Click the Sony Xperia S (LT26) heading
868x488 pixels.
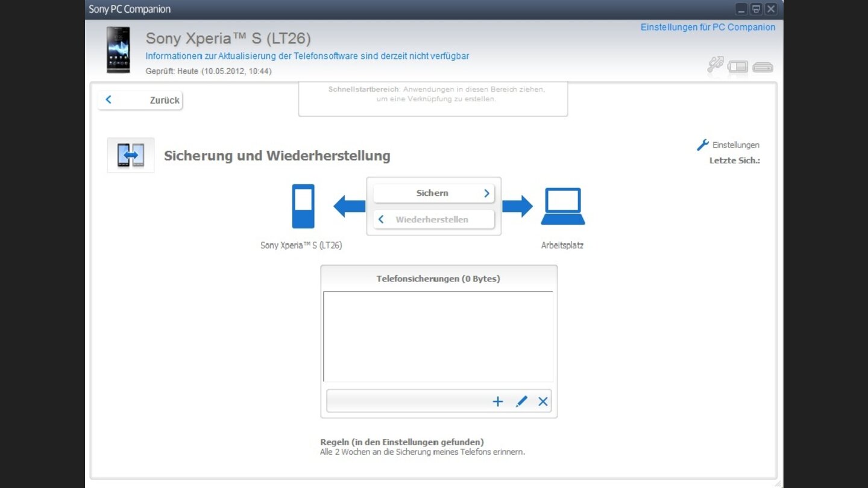[228, 39]
